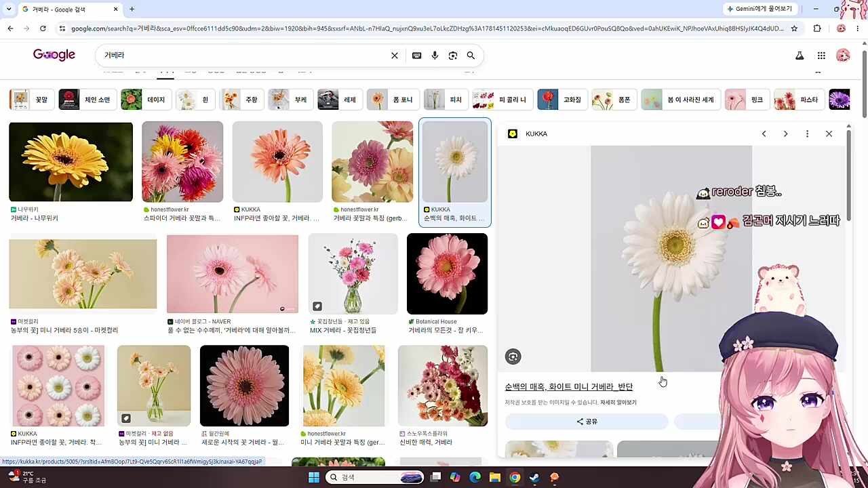Open the Google apps grid icon
Image resolution: width=868 pixels, height=488 pixels.
pyautogui.click(x=821, y=56)
